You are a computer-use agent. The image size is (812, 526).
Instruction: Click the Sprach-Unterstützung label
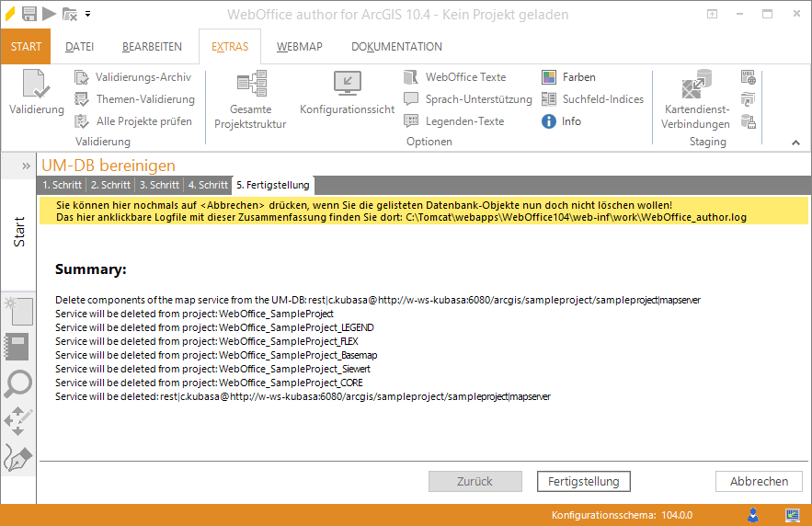pyautogui.click(x=478, y=99)
